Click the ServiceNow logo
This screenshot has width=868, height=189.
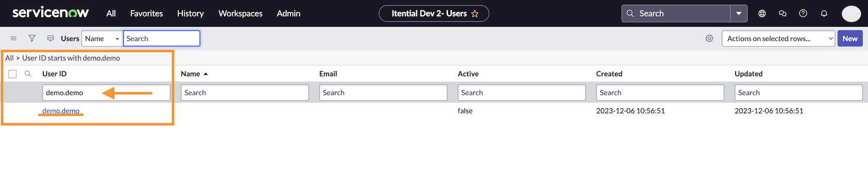pyautogui.click(x=50, y=13)
